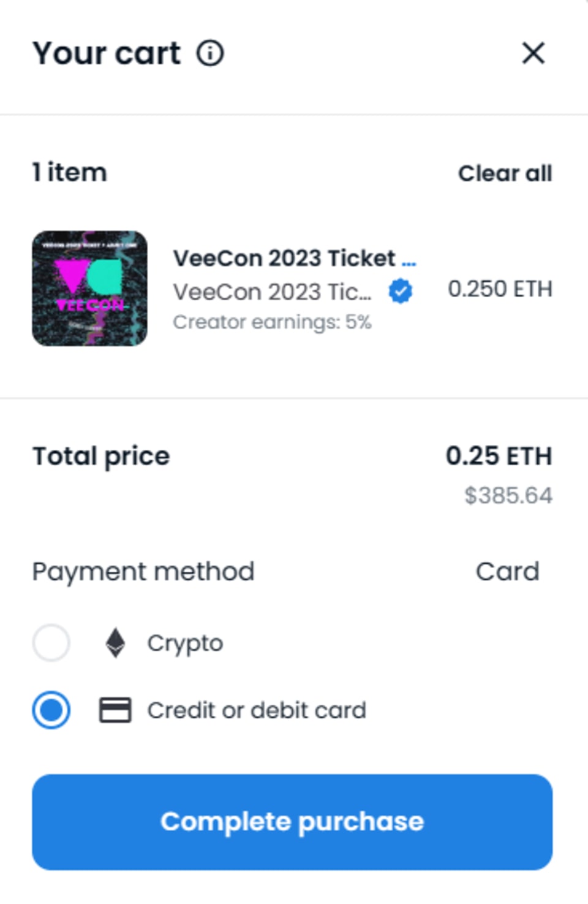Click the credit card icon
The width and height of the screenshot is (588, 904).
pyautogui.click(x=115, y=710)
